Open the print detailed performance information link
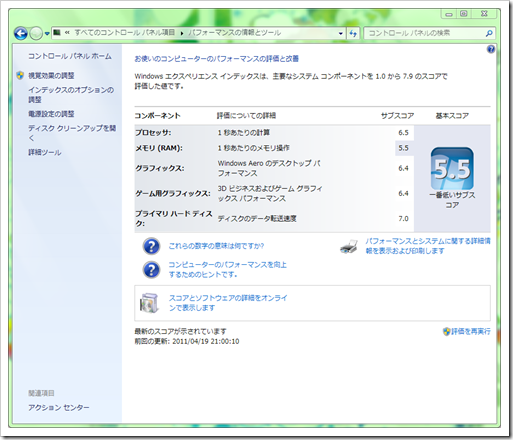513x440 pixels. pyautogui.click(x=428, y=246)
